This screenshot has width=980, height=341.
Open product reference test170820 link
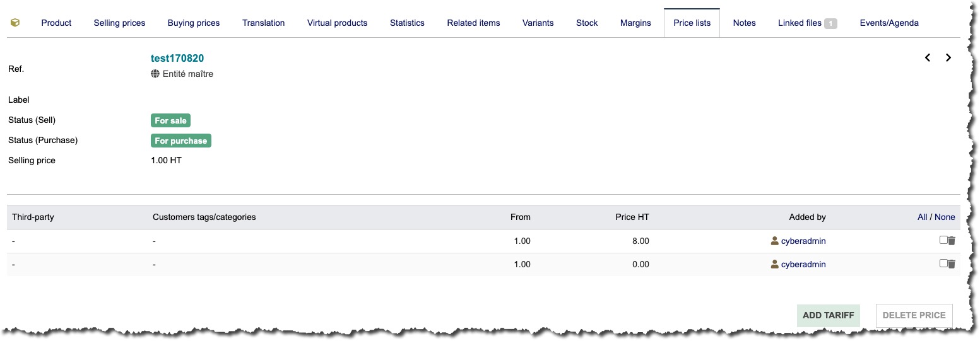tap(177, 58)
